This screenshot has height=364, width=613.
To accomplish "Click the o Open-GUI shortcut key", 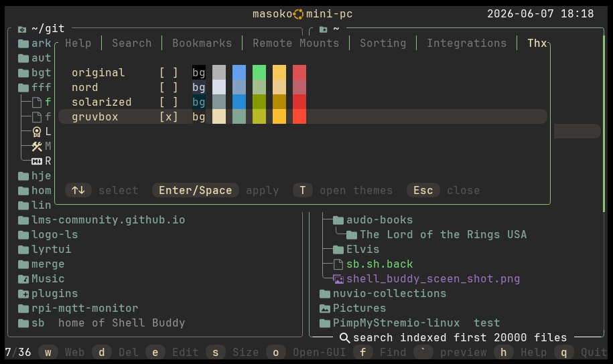I will click(x=276, y=352).
